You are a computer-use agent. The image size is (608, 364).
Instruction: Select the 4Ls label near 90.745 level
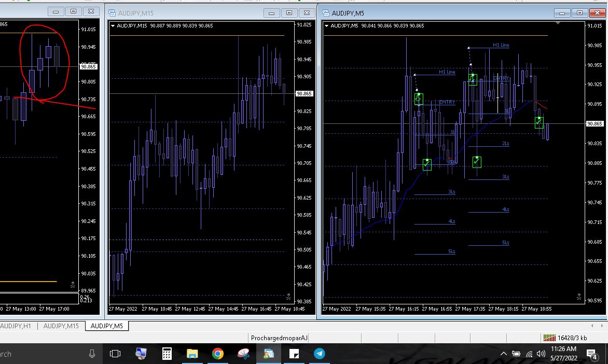[x=506, y=209]
